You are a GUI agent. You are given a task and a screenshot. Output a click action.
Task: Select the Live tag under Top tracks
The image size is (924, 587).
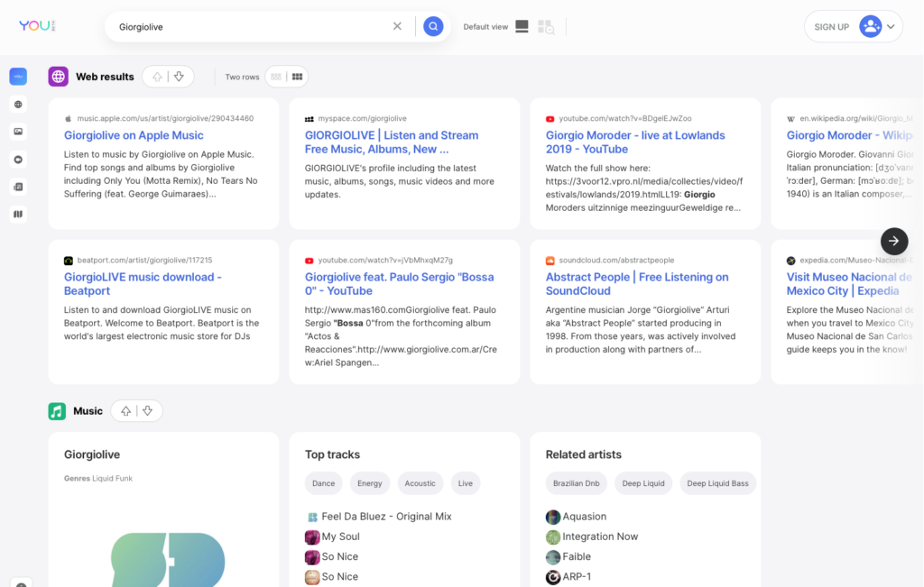[466, 483]
